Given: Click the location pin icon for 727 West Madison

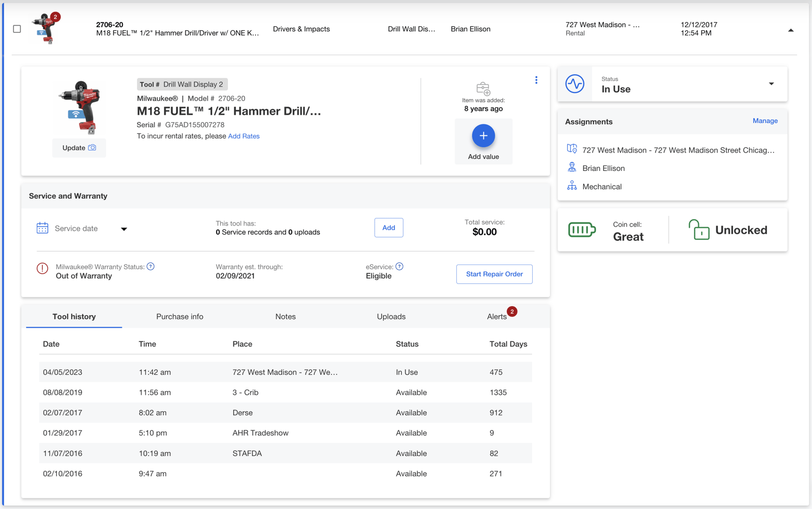Looking at the screenshot, I should point(571,149).
